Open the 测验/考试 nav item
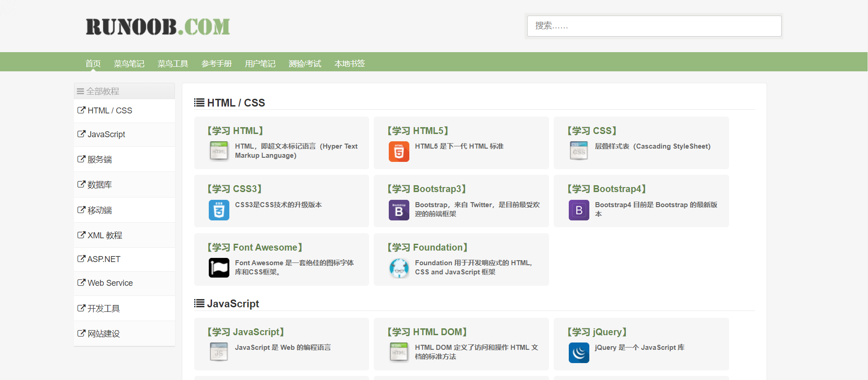This screenshot has height=380, width=868. [x=305, y=64]
